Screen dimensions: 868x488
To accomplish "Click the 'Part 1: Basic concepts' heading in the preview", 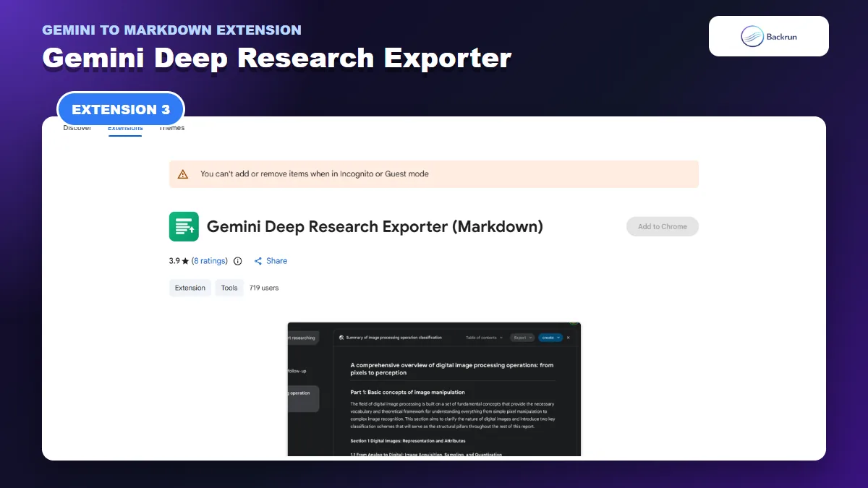I will (x=407, y=392).
